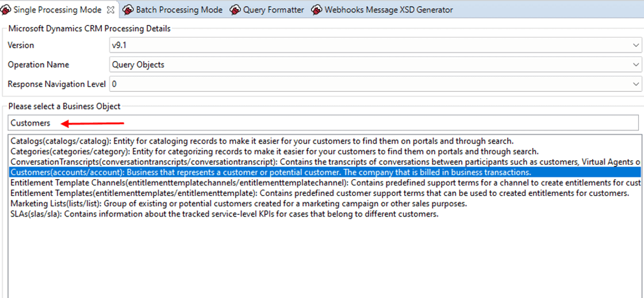Open the Version v9.1 dropdown
Image resolution: width=644 pixels, height=298 pixels.
coord(374,45)
